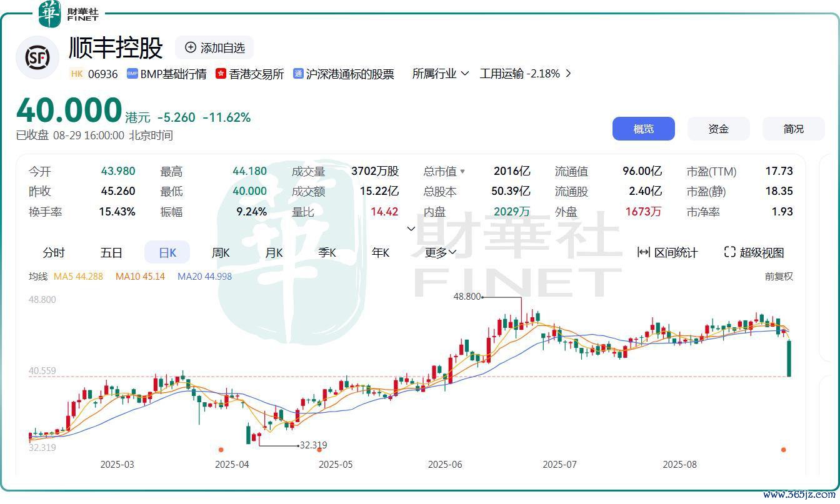Click the stock name 顺丰控股
Viewport: 840px width, 504px height.
pyautogui.click(x=116, y=48)
